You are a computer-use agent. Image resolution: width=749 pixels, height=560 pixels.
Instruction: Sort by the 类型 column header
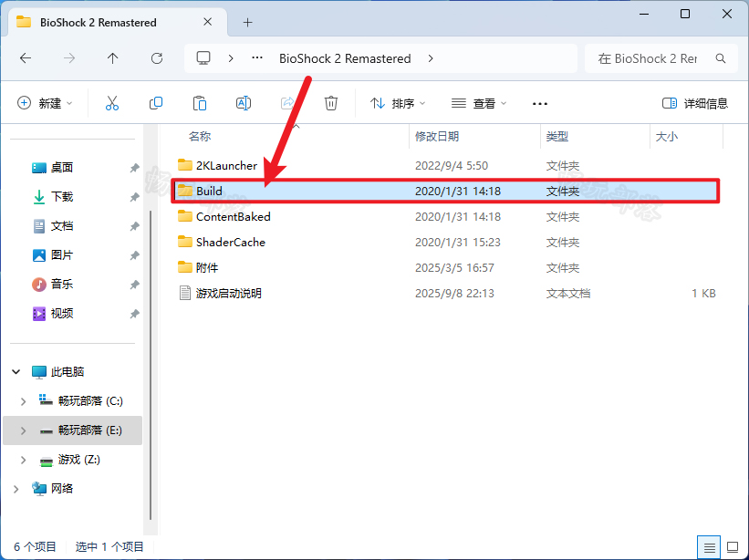[557, 137]
